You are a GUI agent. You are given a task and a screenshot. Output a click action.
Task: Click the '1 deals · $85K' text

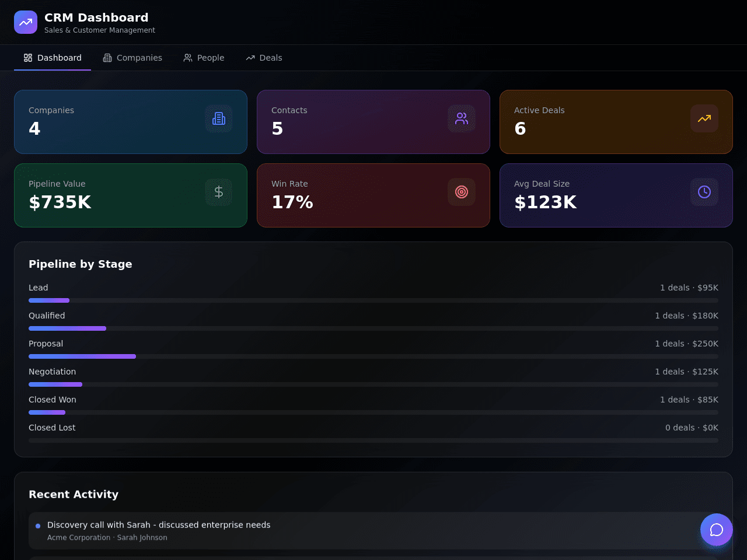click(689, 400)
